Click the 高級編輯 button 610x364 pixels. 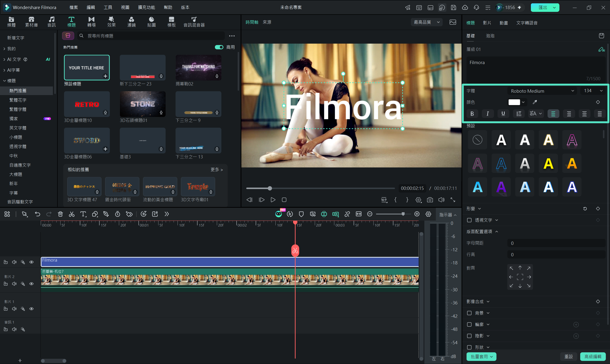click(x=593, y=357)
